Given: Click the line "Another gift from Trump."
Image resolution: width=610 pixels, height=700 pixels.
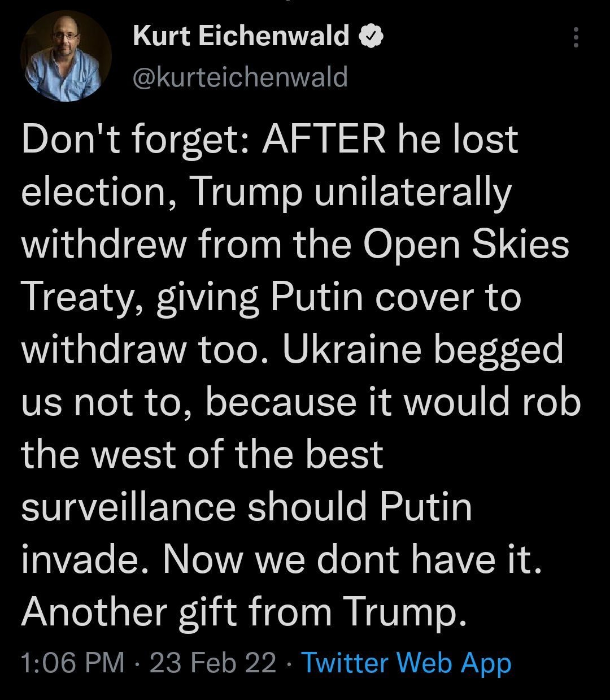Looking at the screenshot, I should pos(245,612).
